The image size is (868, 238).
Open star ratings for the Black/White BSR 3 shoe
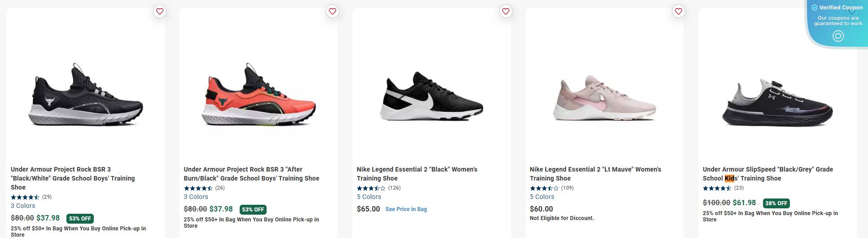[x=25, y=197]
